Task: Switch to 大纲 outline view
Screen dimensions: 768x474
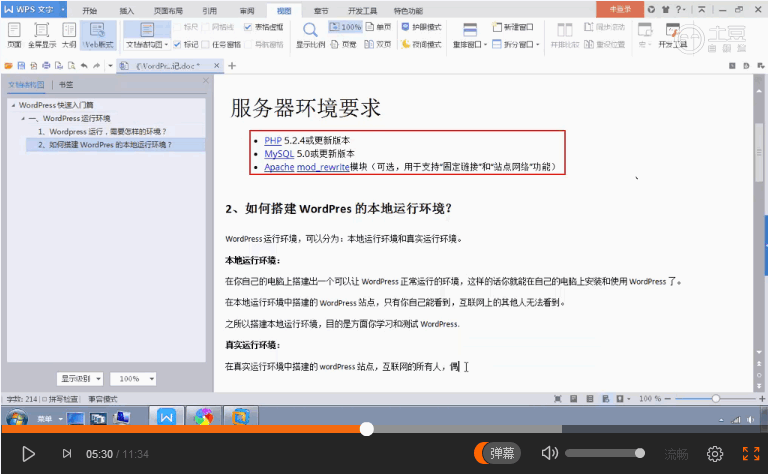Action: click(x=69, y=35)
